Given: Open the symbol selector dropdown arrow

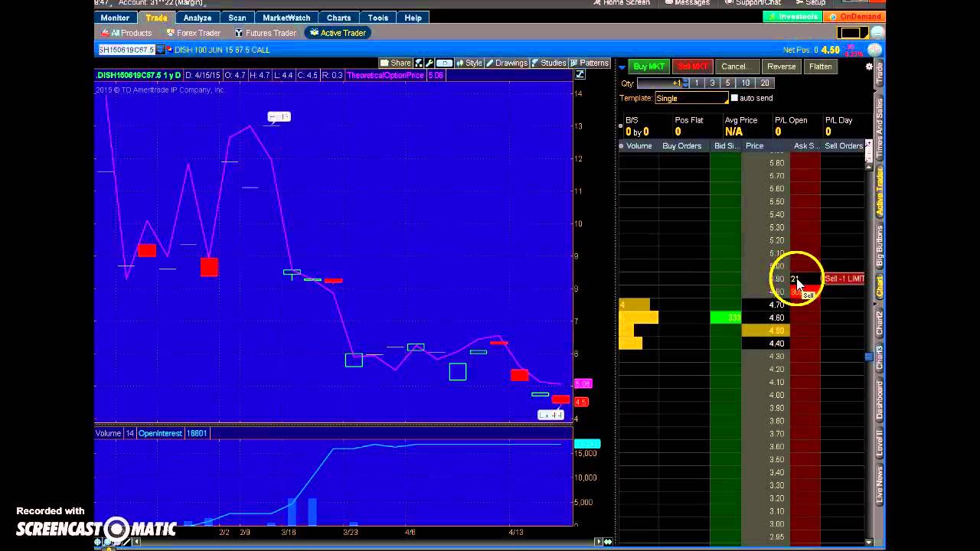Looking at the screenshot, I should 160,50.
